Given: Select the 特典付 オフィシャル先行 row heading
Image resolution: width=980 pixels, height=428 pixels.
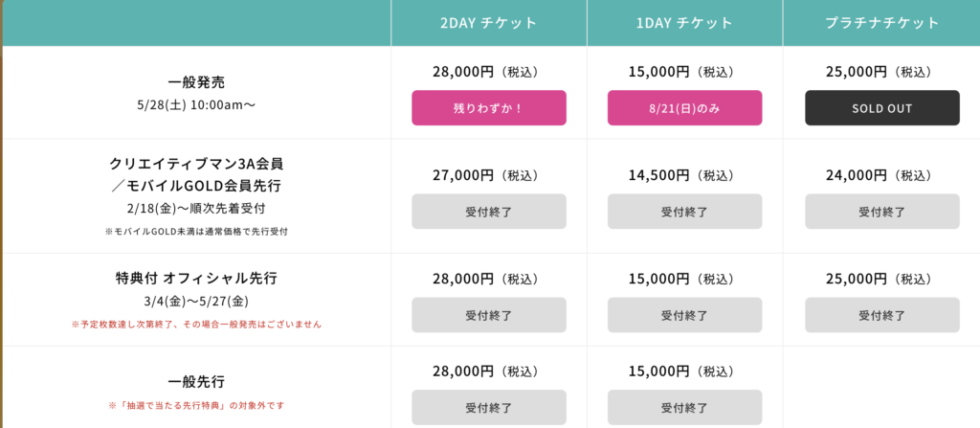Looking at the screenshot, I should 196,279.
